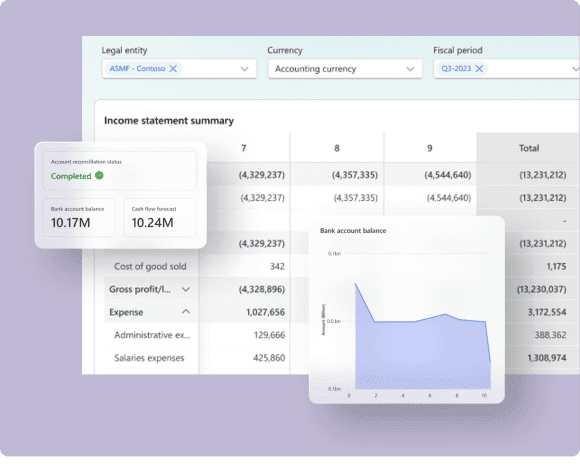Click the Gross profit/l... row label
This screenshot has width=580, height=464.
[140, 289]
